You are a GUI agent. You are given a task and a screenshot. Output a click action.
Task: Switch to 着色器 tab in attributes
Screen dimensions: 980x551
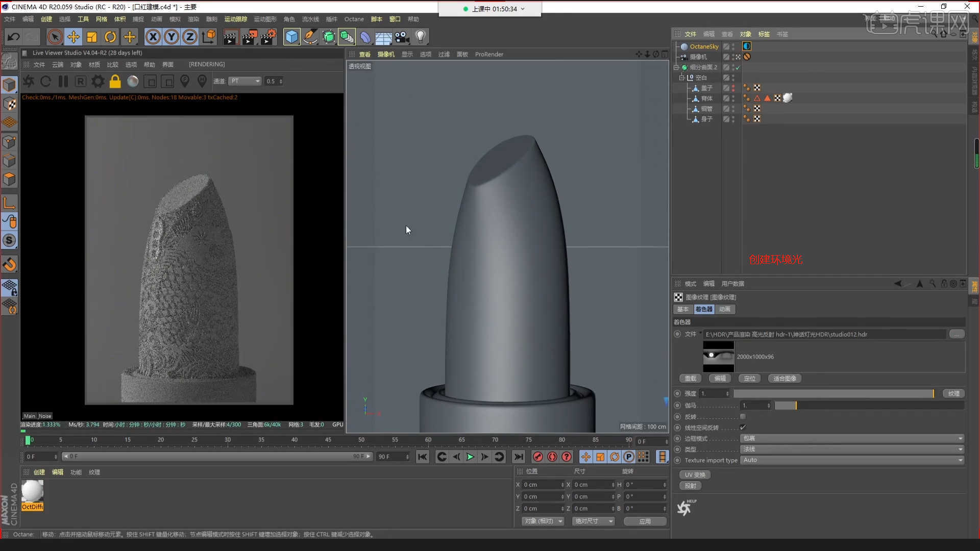pyautogui.click(x=704, y=309)
